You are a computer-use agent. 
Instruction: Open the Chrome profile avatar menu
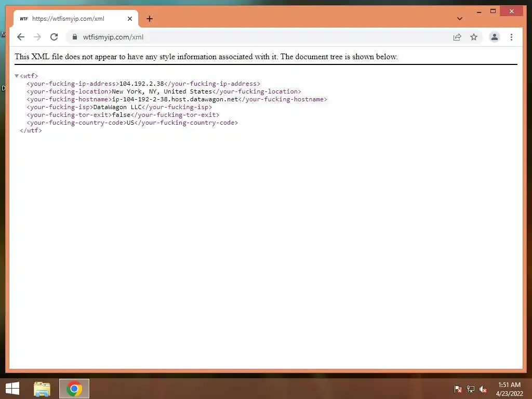tap(495, 37)
